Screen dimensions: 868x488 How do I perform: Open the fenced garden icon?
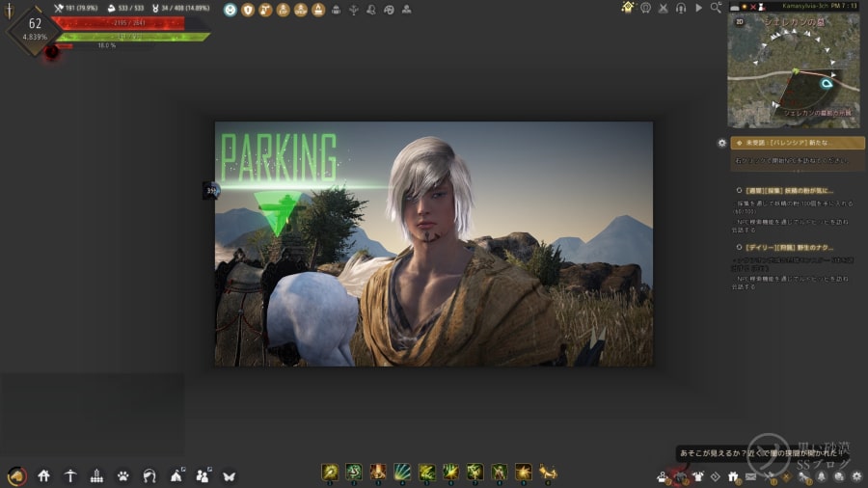coord(96,475)
